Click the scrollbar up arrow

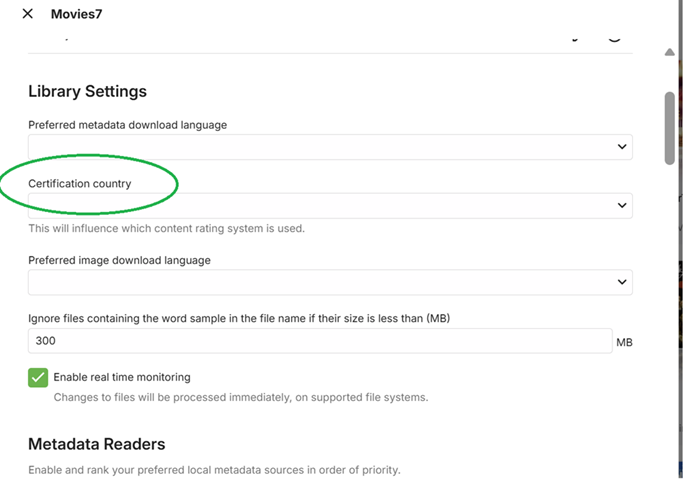(670, 52)
